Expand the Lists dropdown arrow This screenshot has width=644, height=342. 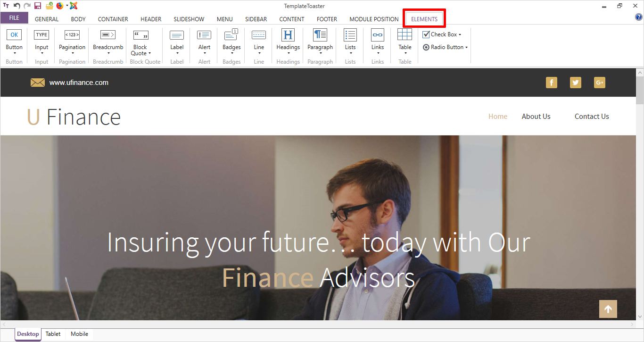click(x=350, y=53)
